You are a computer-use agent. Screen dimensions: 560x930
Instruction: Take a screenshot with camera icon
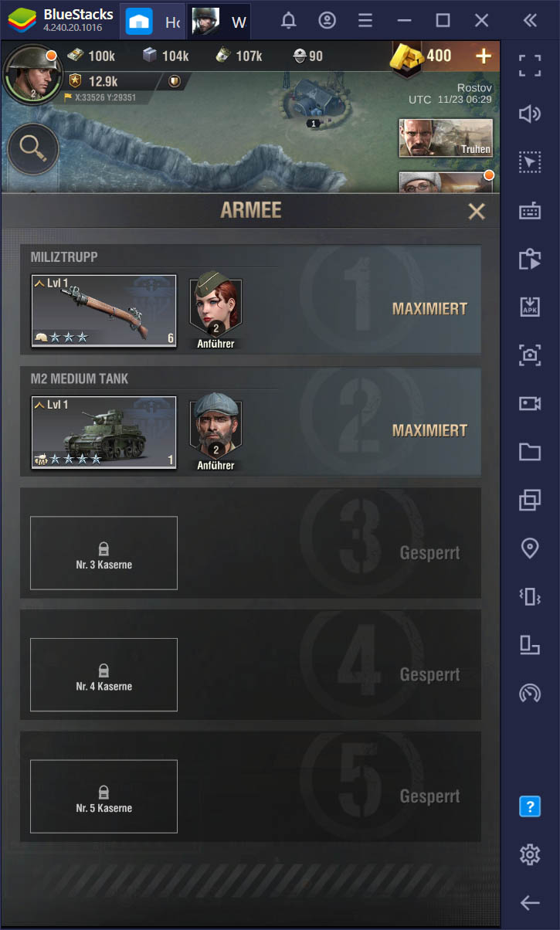pyautogui.click(x=530, y=355)
